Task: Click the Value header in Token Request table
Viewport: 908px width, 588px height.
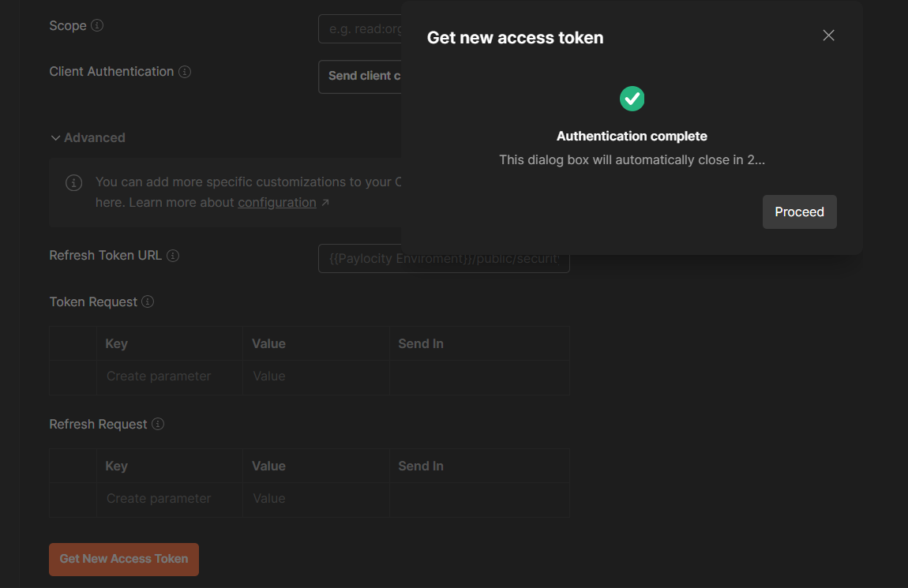Action: point(268,344)
